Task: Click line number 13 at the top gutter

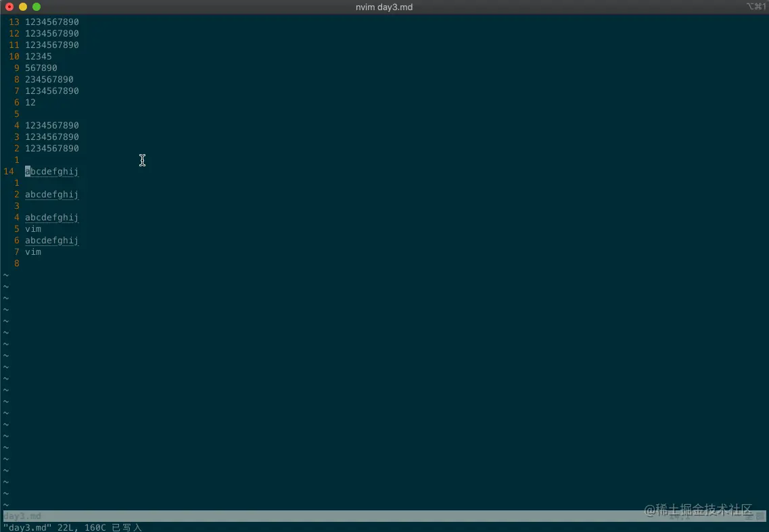Action: [14, 21]
